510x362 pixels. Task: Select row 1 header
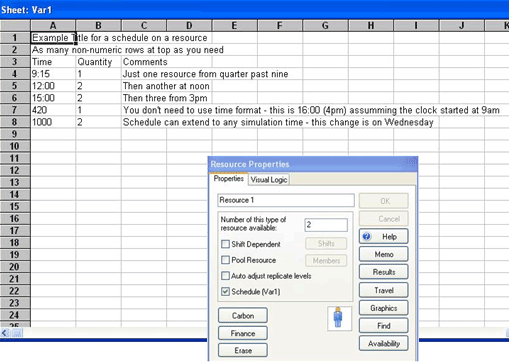pos(15,37)
